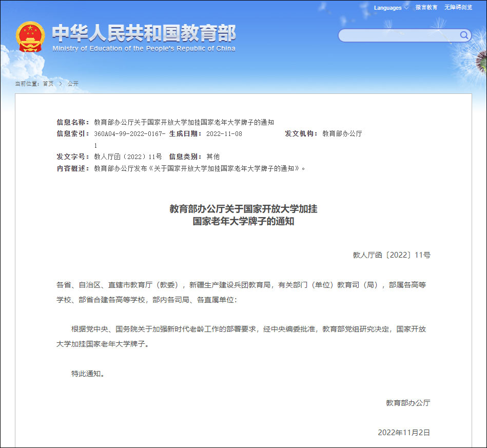
Task: Open 公开 in the breadcrumb
Action: click(73, 84)
